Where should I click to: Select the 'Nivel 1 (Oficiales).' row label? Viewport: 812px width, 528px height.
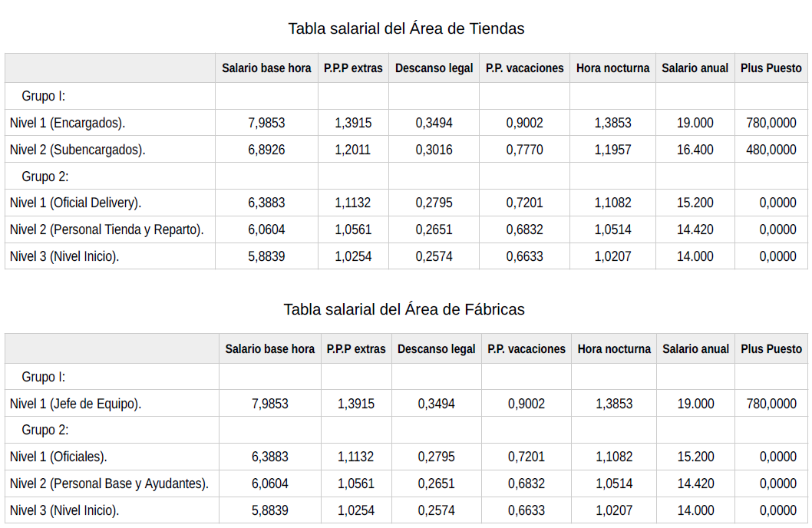(x=58, y=457)
